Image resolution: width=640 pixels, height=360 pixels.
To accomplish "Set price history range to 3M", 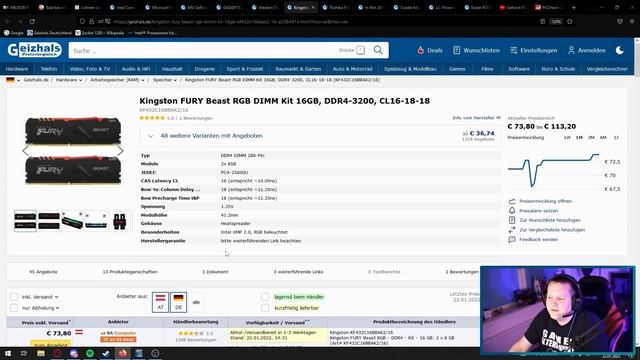I will point(591,138).
